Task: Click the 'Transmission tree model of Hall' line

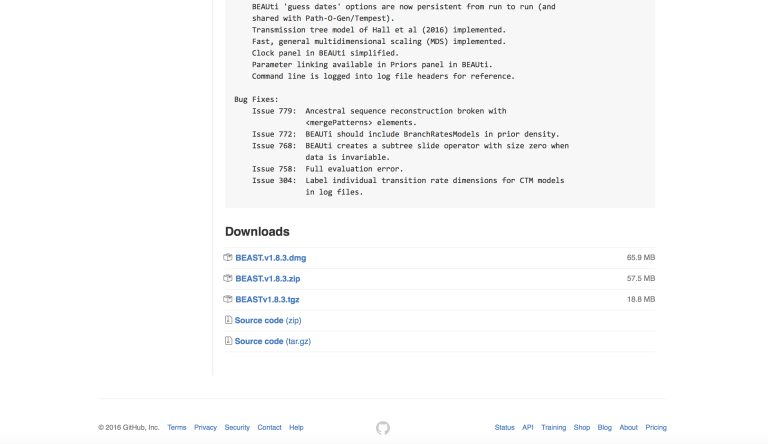Action: (379, 30)
